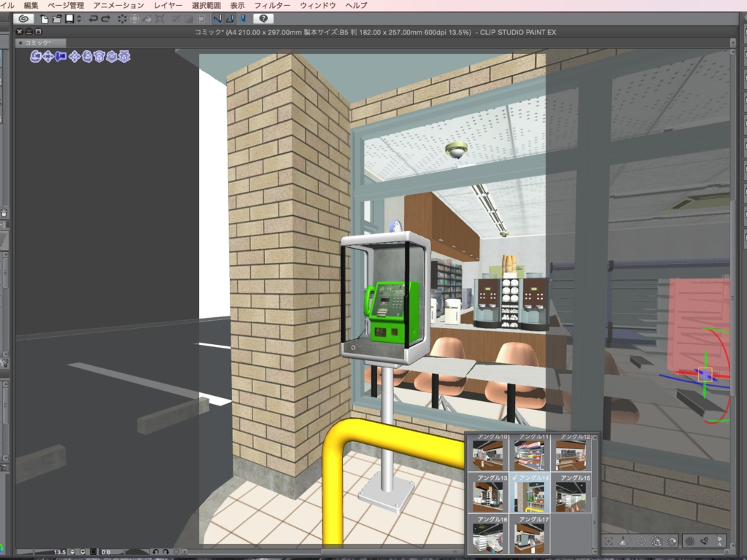This screenshot has height=560, width=747.
Task: Open the レイヤー menu
Action: coord(168,5)
